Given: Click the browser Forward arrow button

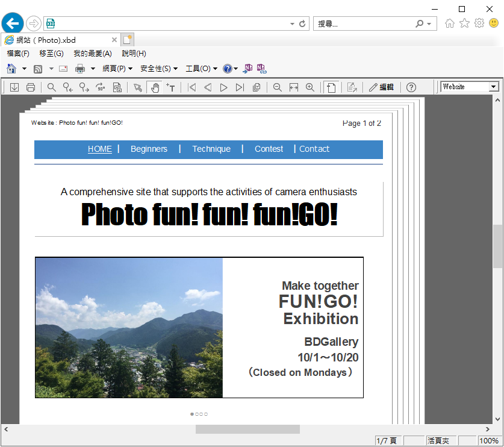Looking at the screenshot, I should pyautogui.click(x=34, y=23).
